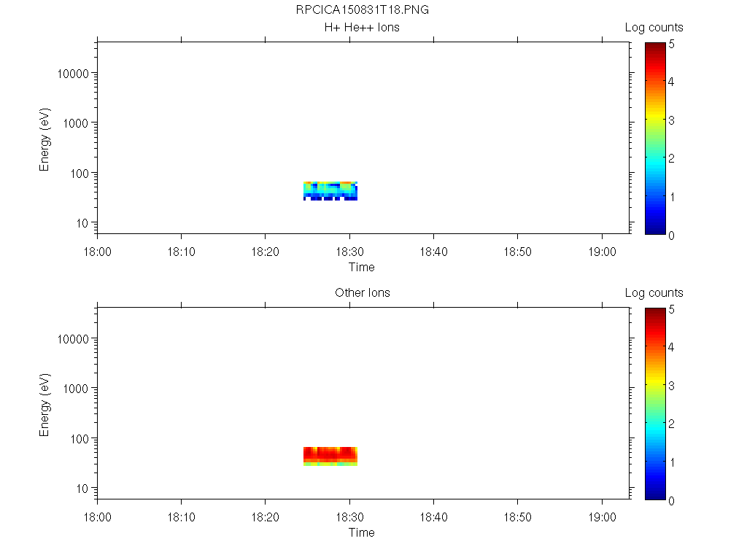747x560 pixels.
Task: Click the RPCICA150831T18.PNG title text
Action: tap(362, 10)
